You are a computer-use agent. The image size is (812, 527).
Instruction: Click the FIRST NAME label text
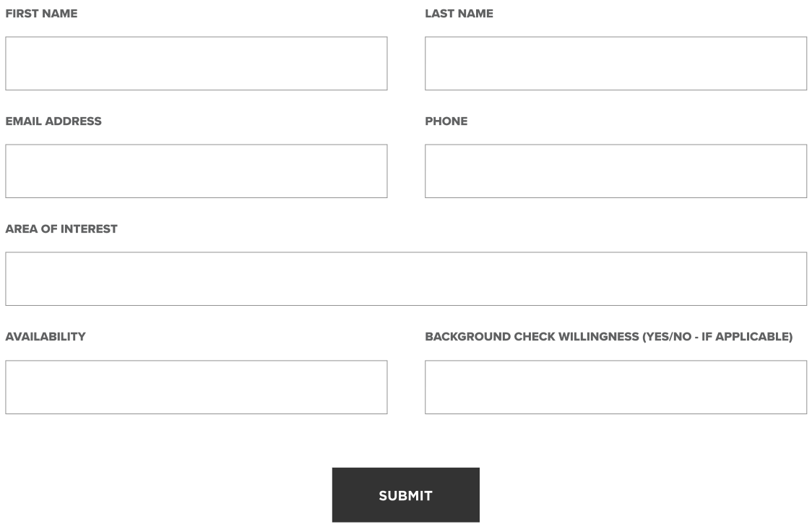pyautogui.click(x=41, y=14)
